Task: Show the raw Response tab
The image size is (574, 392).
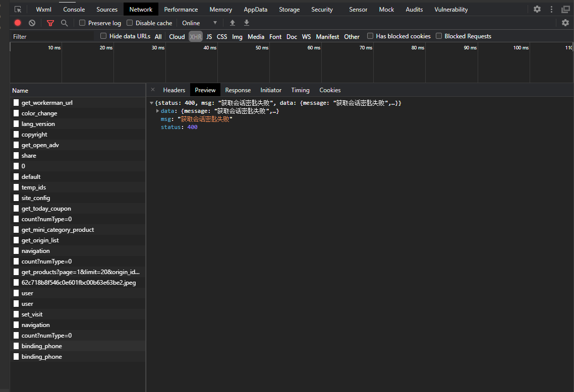Action: pyautogui.click(x=238, y=90)
